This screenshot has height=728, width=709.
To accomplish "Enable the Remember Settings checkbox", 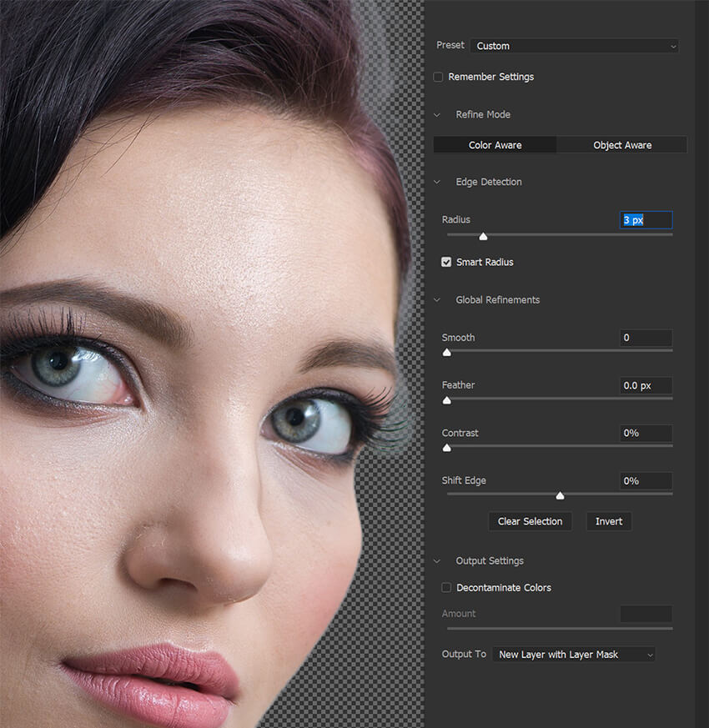I will point(439,77).
